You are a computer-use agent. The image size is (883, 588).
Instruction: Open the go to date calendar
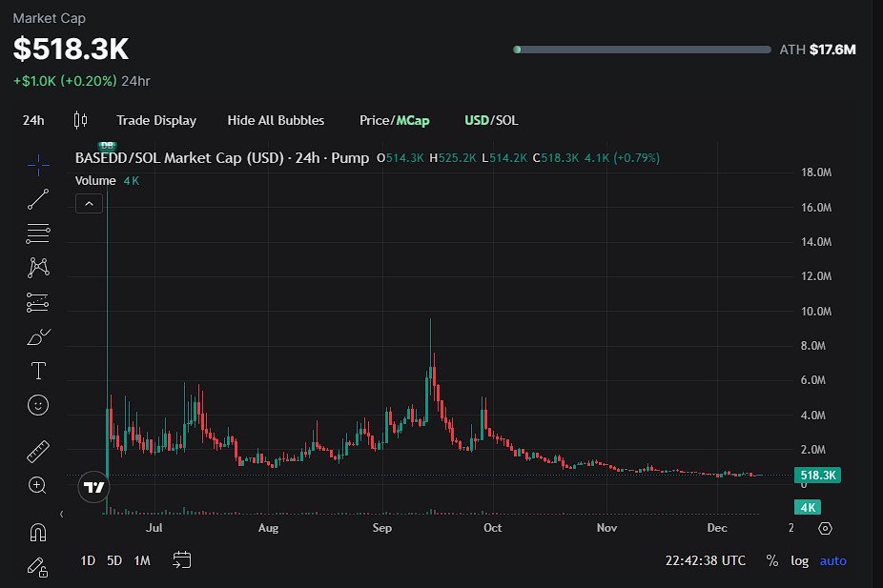tap(182, 560)
